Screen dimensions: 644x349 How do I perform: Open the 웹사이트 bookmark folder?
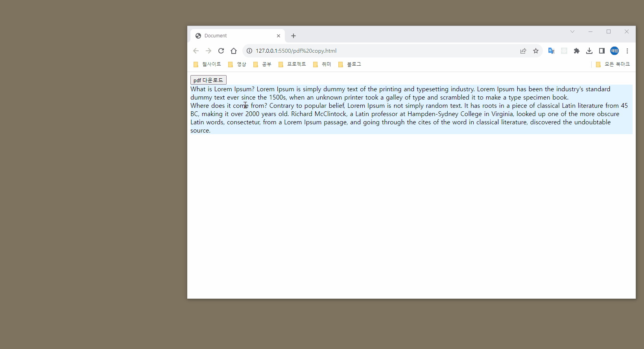pyautogui.click(x=207, y=64)
